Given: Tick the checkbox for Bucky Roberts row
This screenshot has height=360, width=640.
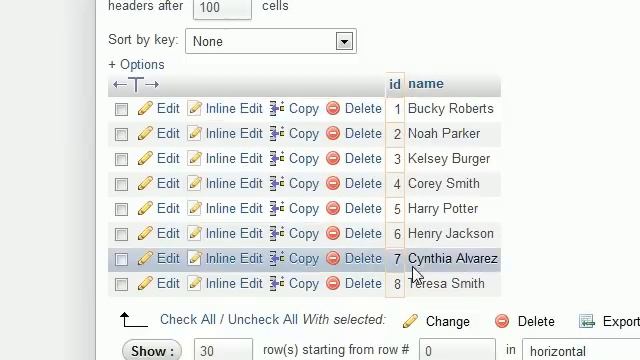Looking at the screenshot, I should [x=121, y=109].
